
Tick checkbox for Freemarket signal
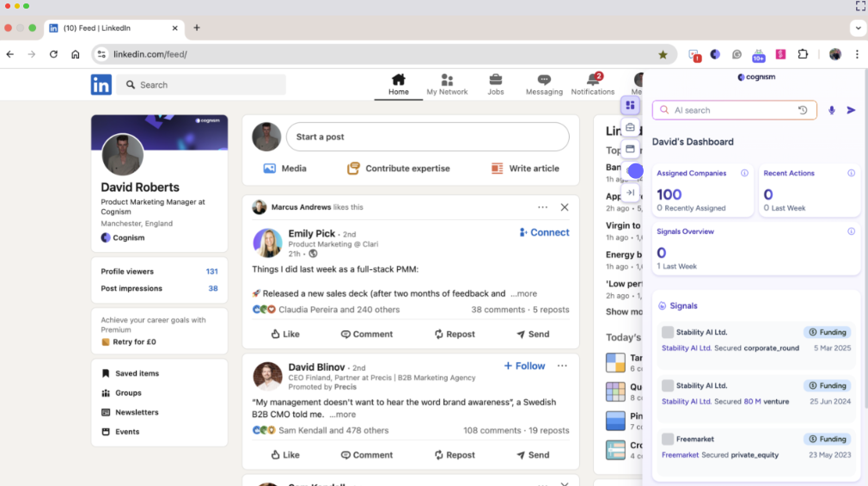tap(668, 439)
